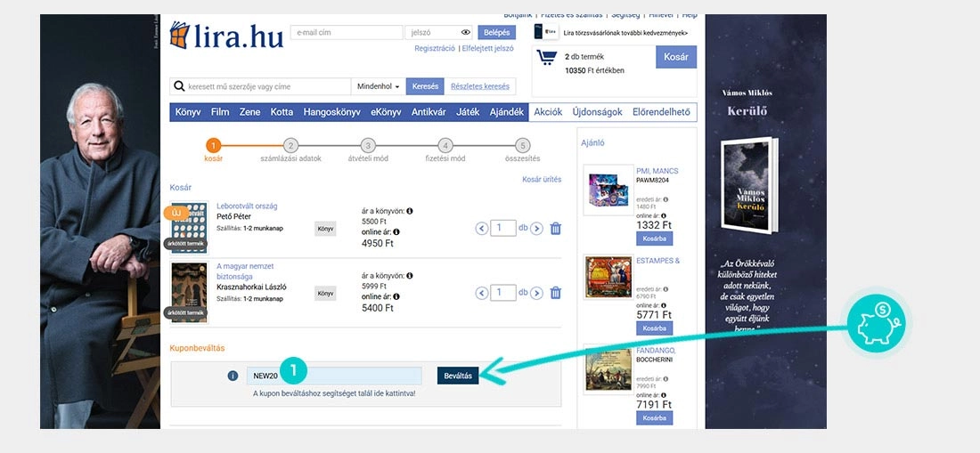Screen dimensions: 980x453
Task: Open Részletes keresés advanced search
Action: pyautogui.click(x=480, y=86)
